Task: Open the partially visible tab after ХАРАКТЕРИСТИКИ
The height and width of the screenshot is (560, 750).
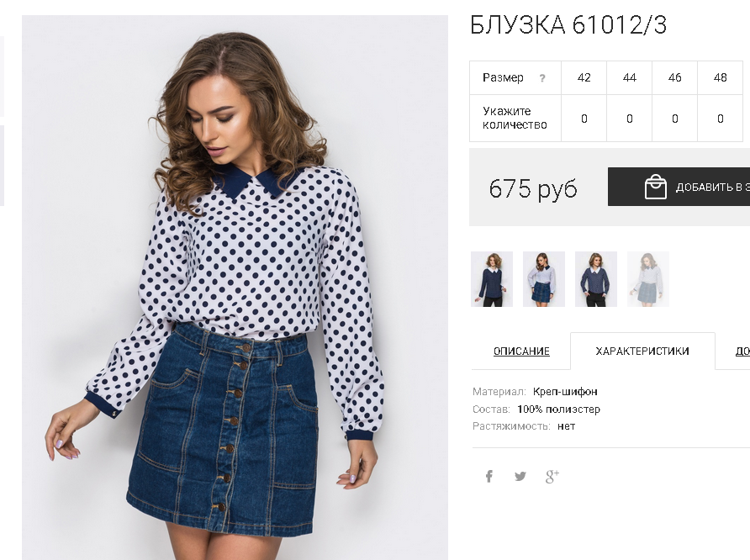Action: 742,351
